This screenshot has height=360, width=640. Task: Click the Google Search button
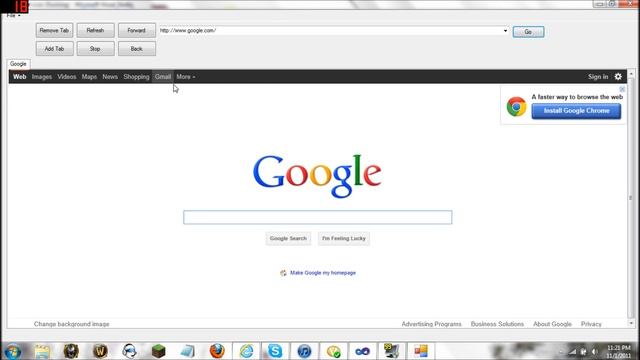tap(288, 238)
